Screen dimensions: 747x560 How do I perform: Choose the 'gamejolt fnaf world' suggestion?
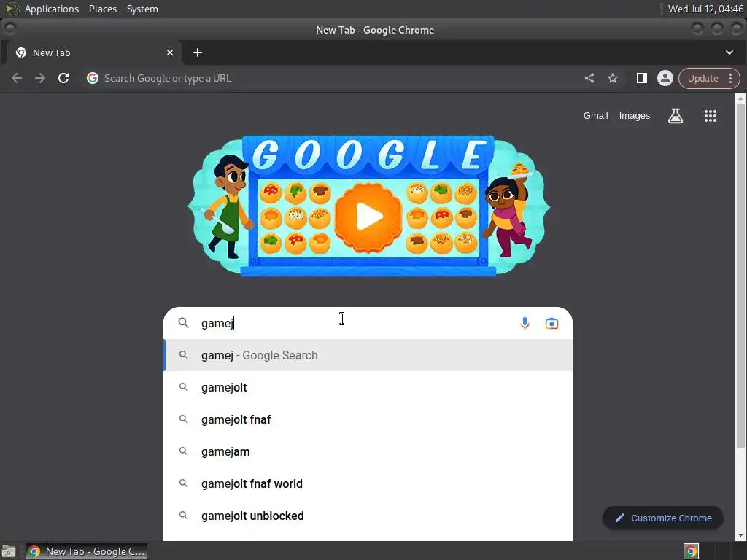(368, 483)
